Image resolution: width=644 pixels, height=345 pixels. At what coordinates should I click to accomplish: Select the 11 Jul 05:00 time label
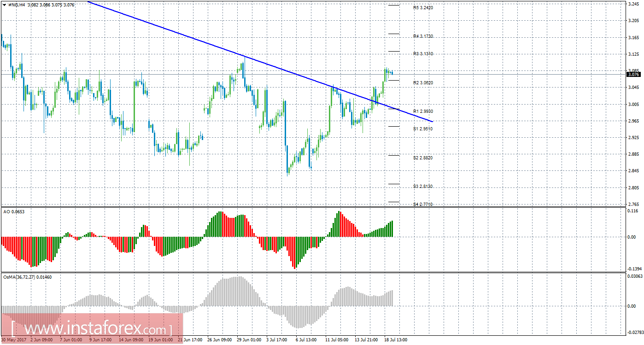[338, 340]
